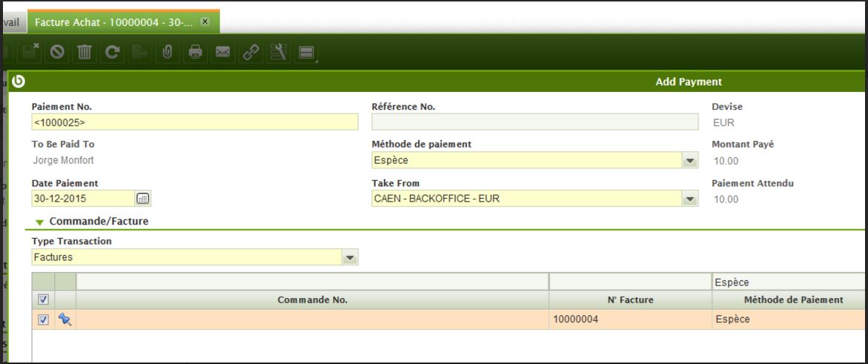Open the Date Paiement calendar picker

[x=143, y=199]
